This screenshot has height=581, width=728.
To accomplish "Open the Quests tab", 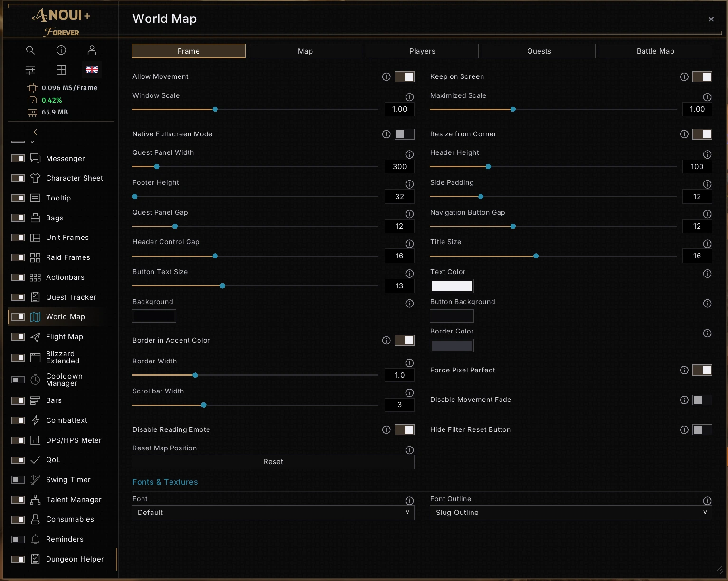I will tap(539, 51).
